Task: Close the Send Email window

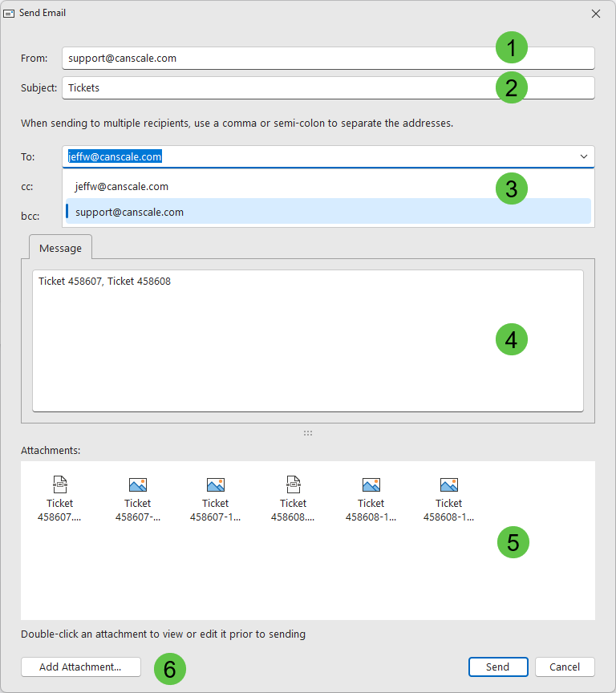Action: point(595,14)
